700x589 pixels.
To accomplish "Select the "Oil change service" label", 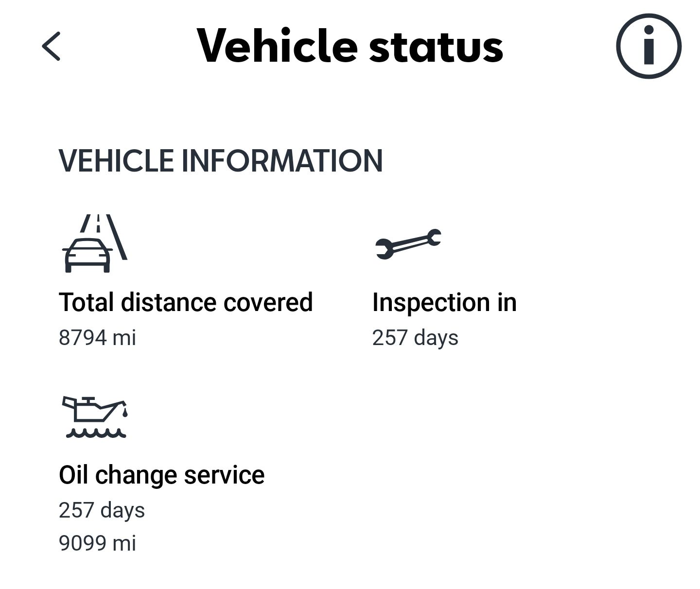I will (161, 475).
